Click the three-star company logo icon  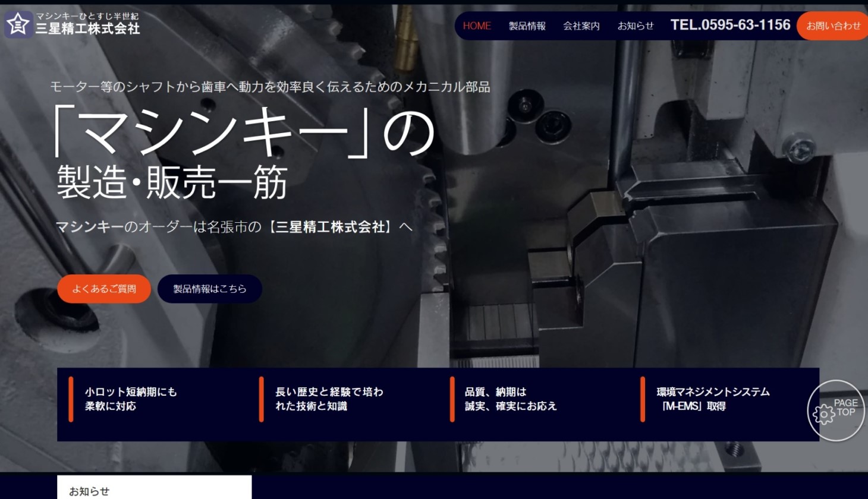point(18,25)
